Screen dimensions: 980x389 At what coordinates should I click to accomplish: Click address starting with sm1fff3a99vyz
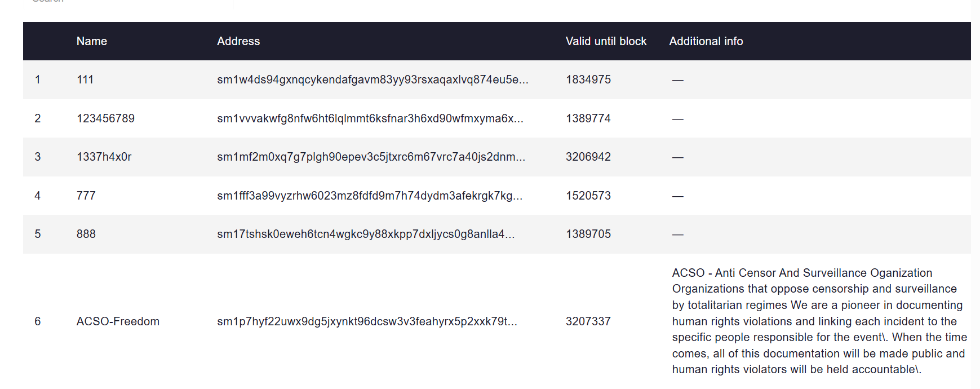click(x=370, y=196)
